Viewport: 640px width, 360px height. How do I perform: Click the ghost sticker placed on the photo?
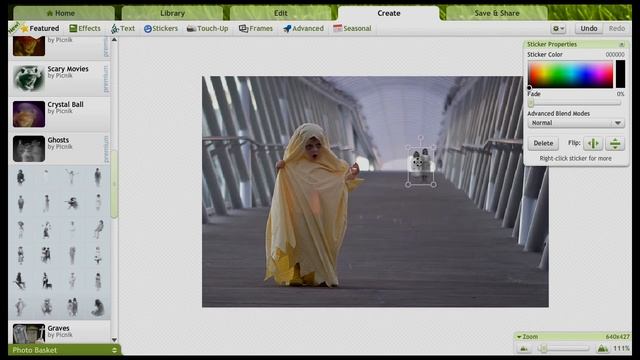421,165
